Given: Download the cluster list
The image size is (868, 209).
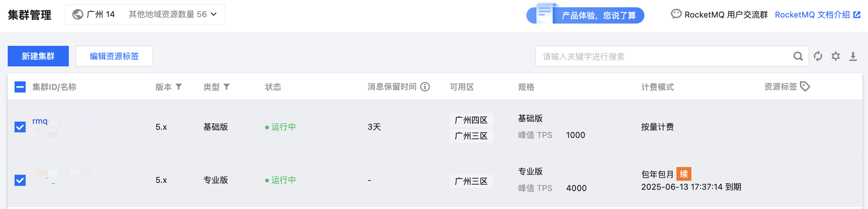Looking at the screenshot, I should (853, 57).
